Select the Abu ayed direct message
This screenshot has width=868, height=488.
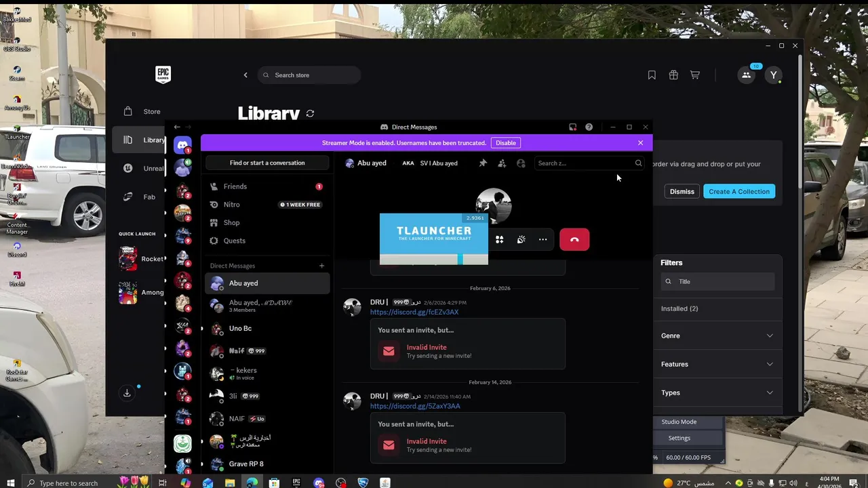coord(267,283)
